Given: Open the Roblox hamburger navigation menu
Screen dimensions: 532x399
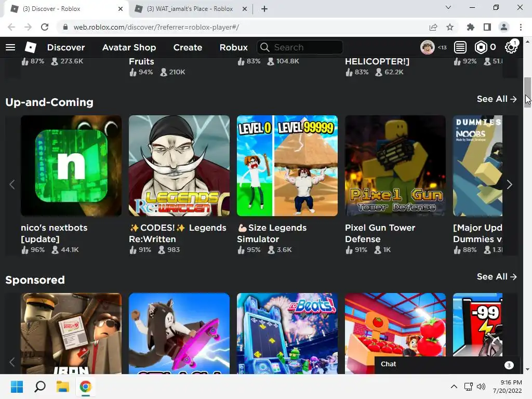Looking at the screenshot, I should (x=10, y=47).
